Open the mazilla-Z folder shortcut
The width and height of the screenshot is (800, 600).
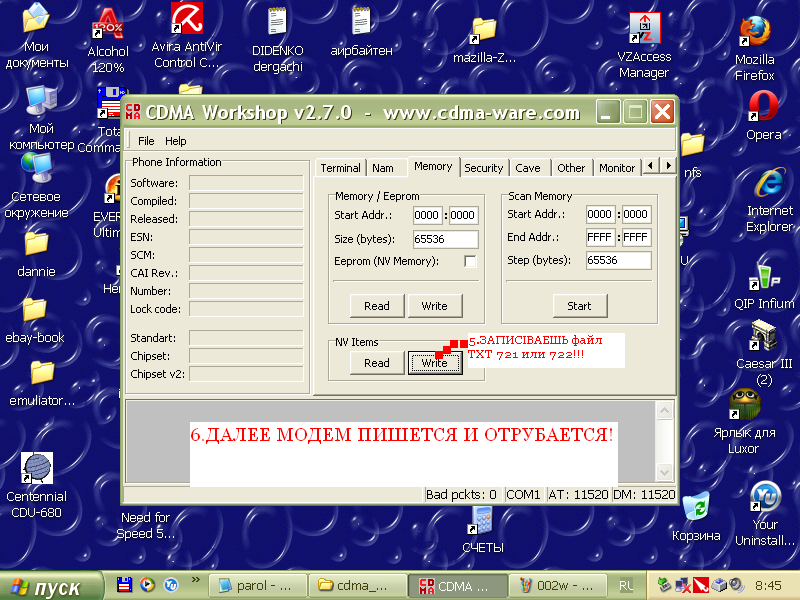click(484, 41)
